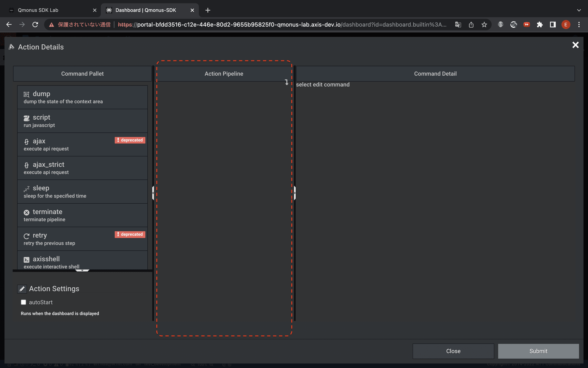Enable the autoStart checkbox
Image resolution: width=588 pixels, height=368 pixels.
(x=23, y=302)
